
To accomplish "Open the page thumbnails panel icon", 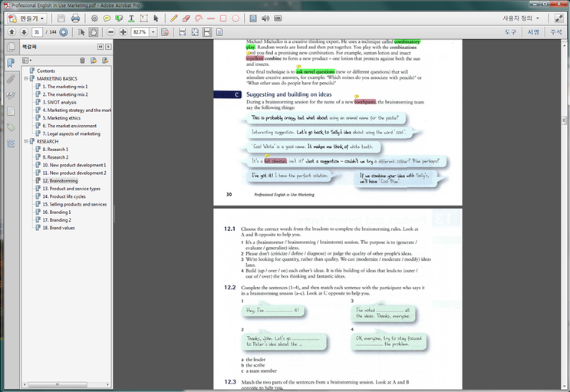I will click(x=12, y=47).
